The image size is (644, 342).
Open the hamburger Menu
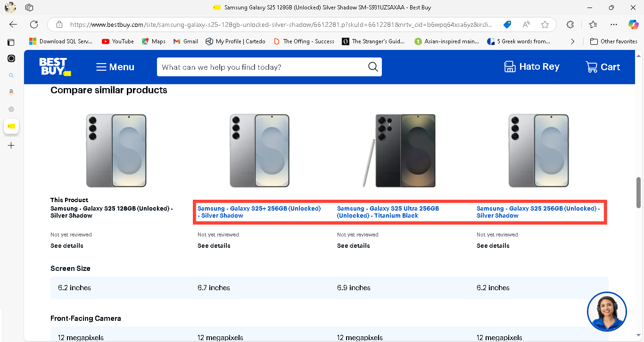tap(116, 67)
